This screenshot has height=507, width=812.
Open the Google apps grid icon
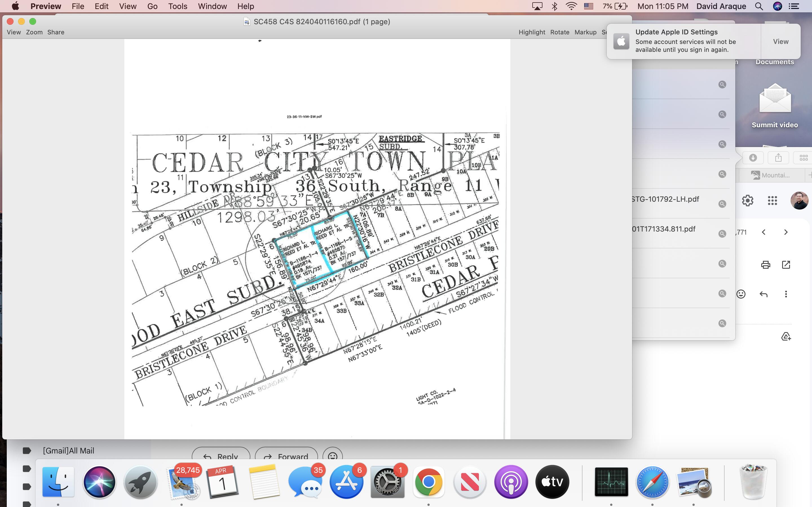(x=772, y=201)
